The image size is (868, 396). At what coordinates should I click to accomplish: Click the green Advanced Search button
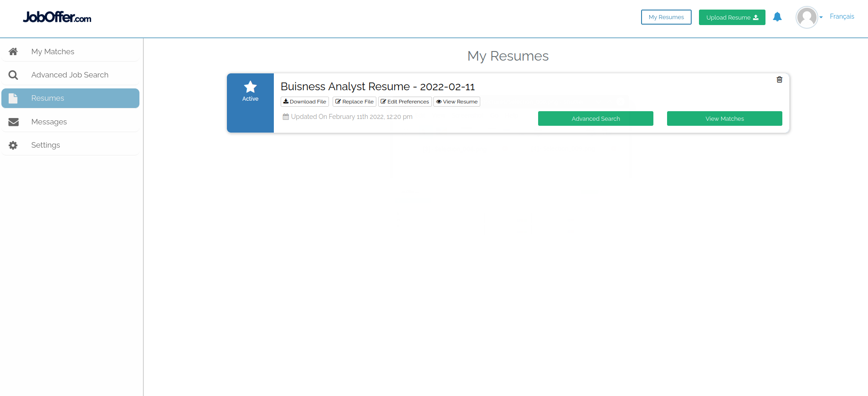596,118
